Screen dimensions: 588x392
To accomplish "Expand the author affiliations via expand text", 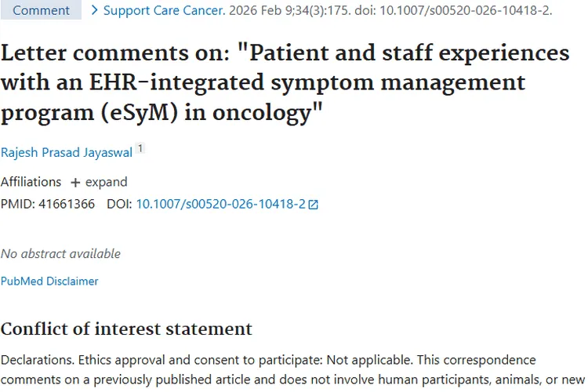I will tap(106, 182).
